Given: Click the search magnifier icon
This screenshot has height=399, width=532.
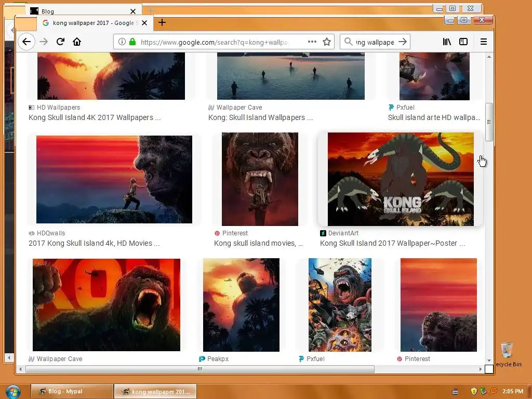Looking at the screenshot, I should point(348,42).
